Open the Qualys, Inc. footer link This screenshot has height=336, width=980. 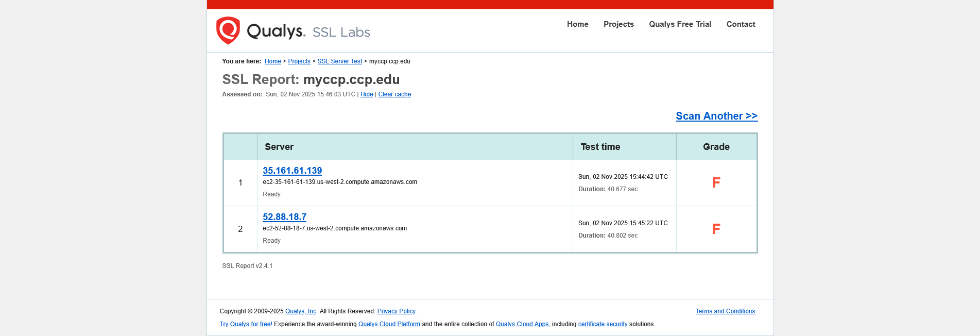(x=301, y=311)
